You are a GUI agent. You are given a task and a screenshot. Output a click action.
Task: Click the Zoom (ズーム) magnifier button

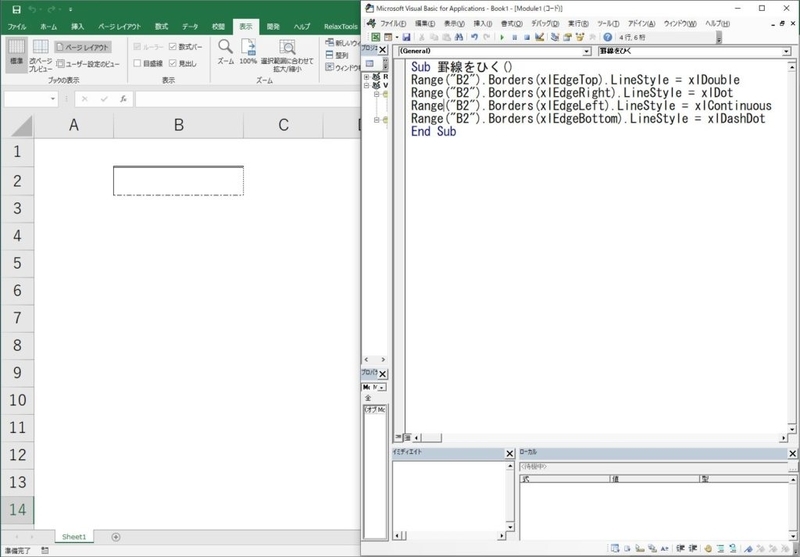pos(226,52)
